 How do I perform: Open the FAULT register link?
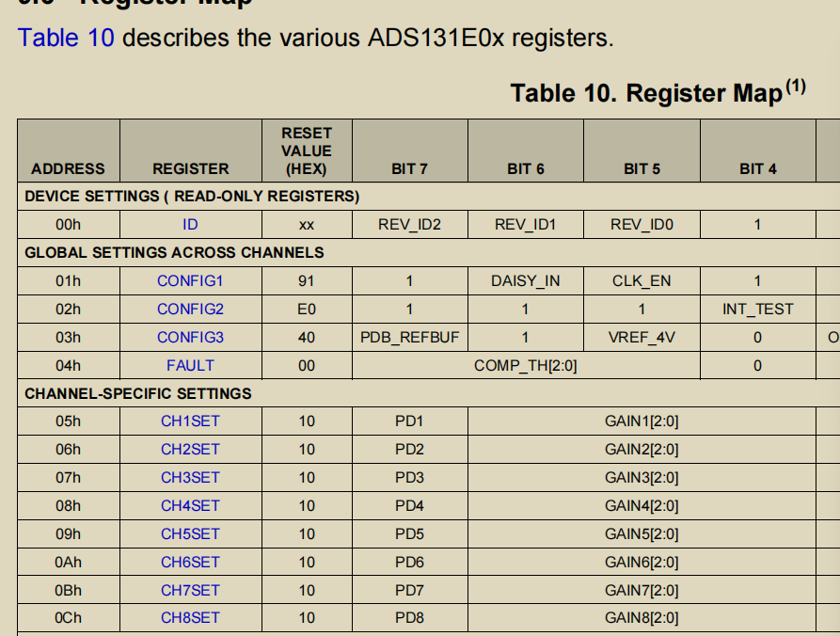[190, 365]
